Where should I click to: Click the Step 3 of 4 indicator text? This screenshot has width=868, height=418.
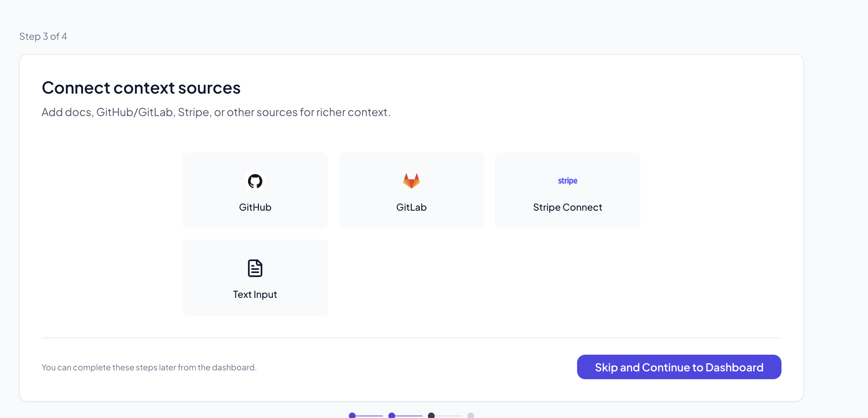[x=43, y=36]
